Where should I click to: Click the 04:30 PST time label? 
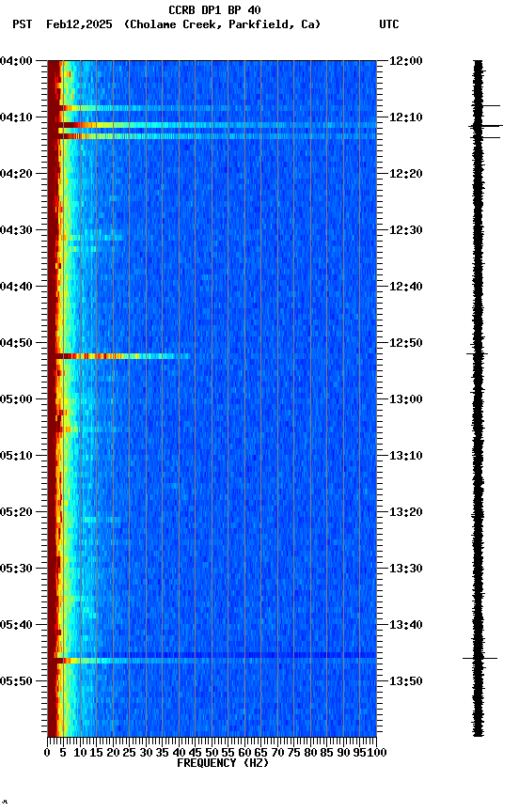16,230
